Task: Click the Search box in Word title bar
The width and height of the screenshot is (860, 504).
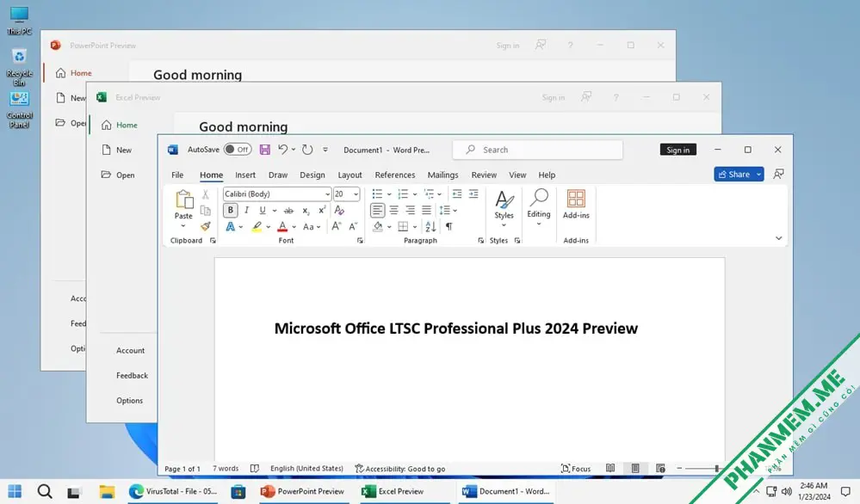Action: (x=537, y=150)
